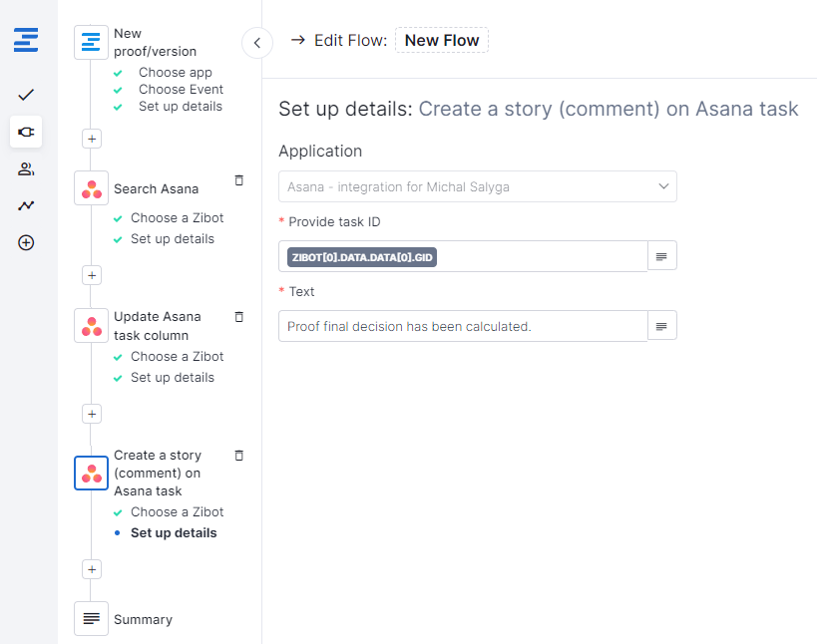Open variable picker for Text field

661,326
